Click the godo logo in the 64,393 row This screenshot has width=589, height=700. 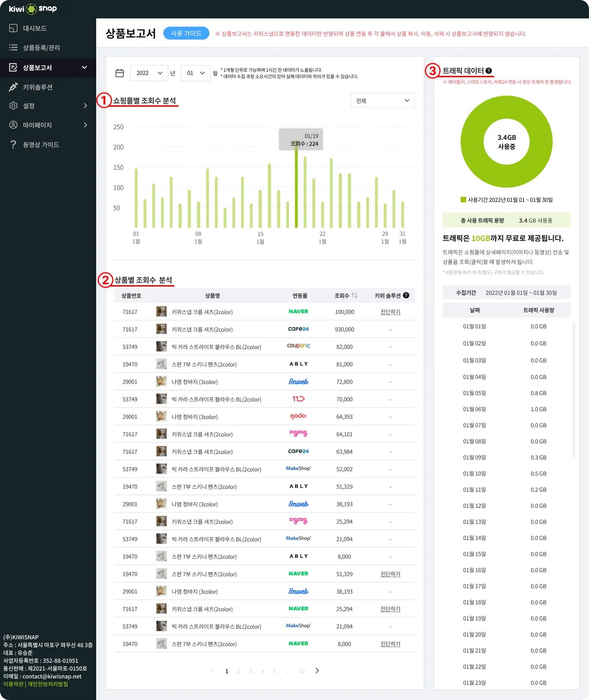pos(299,416)
